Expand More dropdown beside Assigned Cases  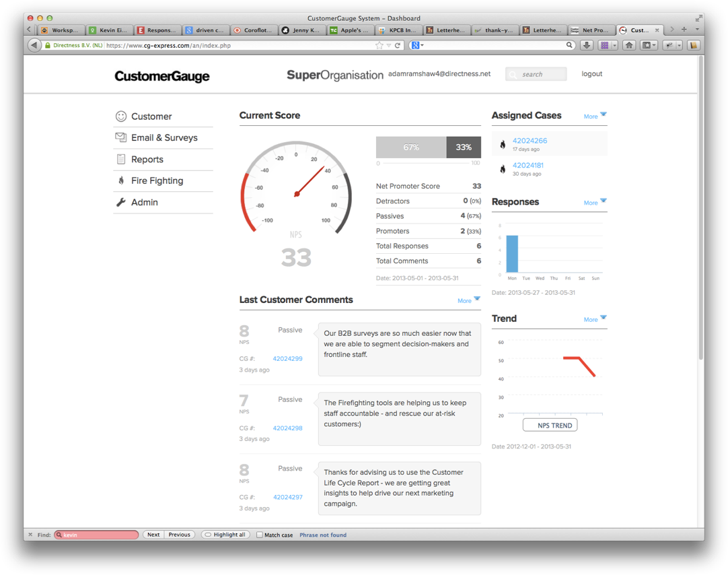[595, 116]
